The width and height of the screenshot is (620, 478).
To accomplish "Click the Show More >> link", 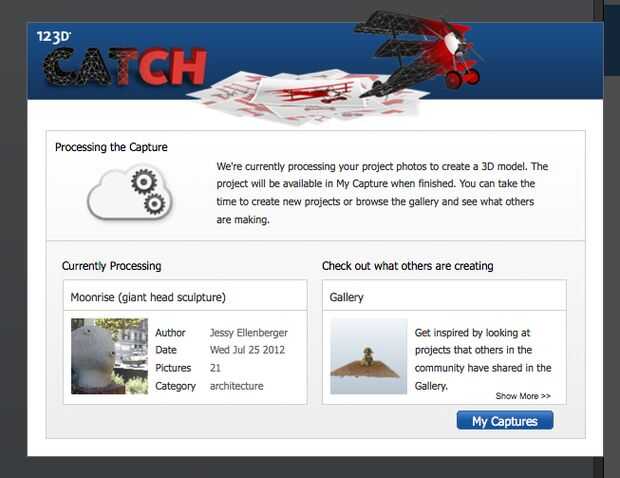I will [523, 396].
